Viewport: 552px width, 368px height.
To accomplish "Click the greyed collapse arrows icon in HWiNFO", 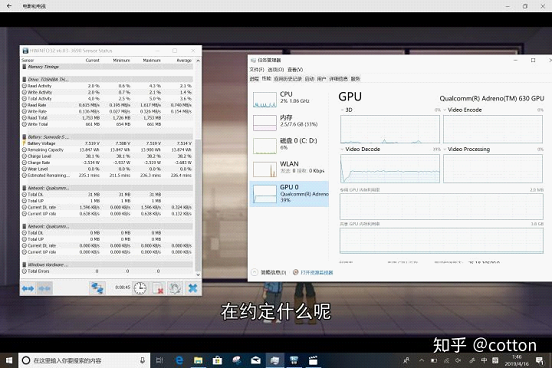I will 45,288.
